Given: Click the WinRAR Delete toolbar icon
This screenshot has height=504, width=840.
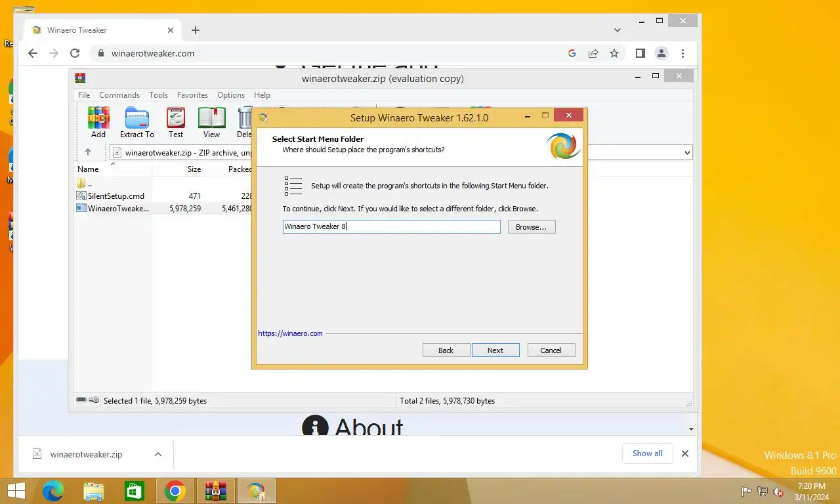Looking at the screenshot, I should (x=244, y=123).
